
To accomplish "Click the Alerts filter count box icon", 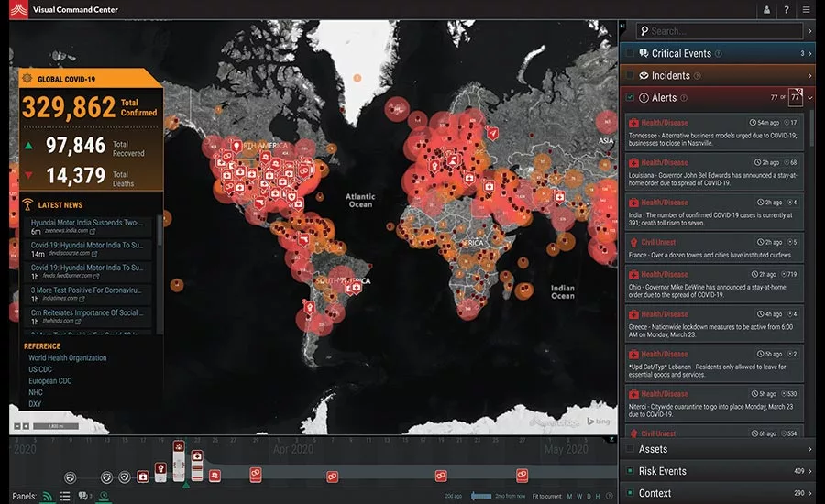I will pos(795,97).
